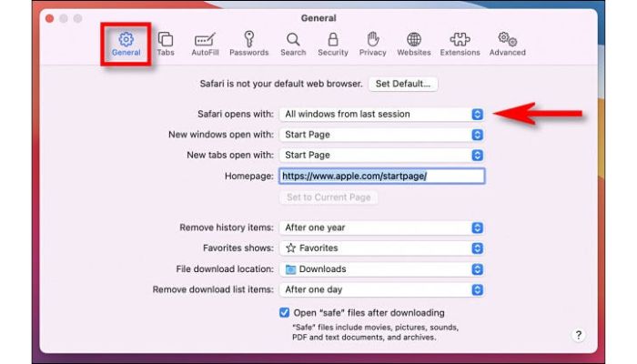
Task: Change the File download location dropdown
Action: [x=381, y=269]
